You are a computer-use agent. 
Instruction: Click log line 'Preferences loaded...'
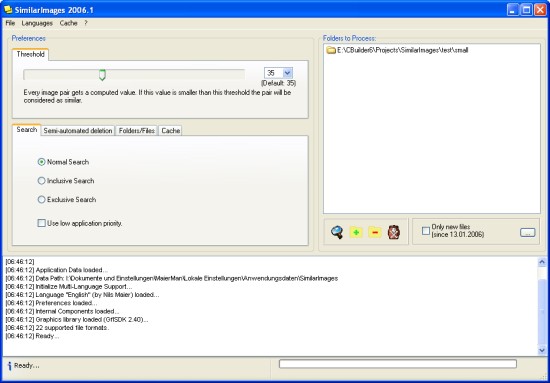coord(52,303)
